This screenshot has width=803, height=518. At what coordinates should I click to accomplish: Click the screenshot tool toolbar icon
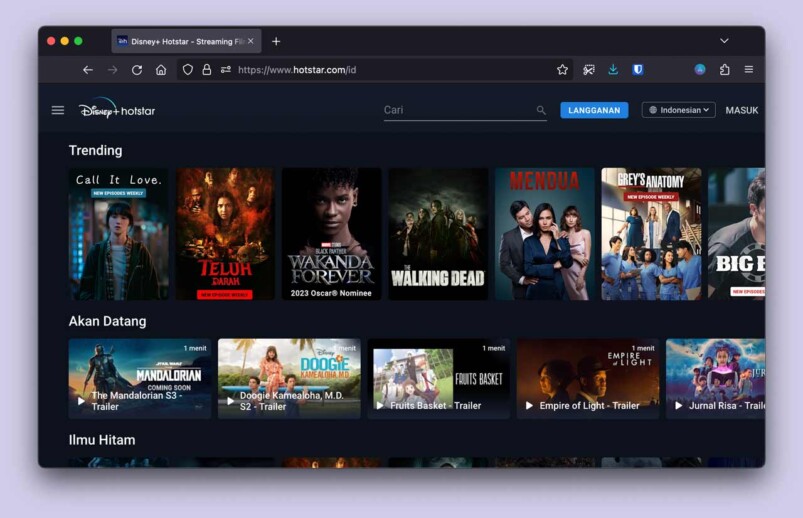coord(588,70)
